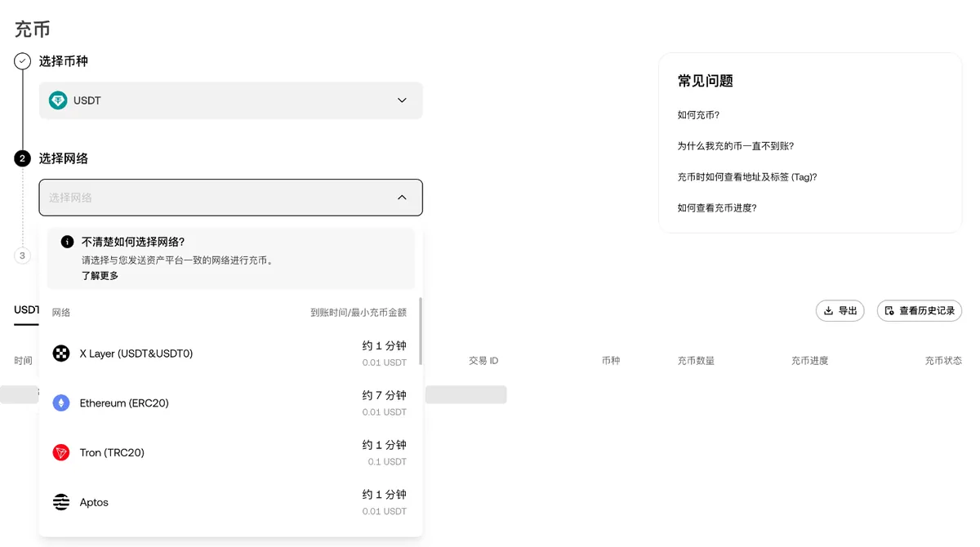The image size is (980, 547).
Task: Open the 了解更多 link
Action: click(100, 276)
